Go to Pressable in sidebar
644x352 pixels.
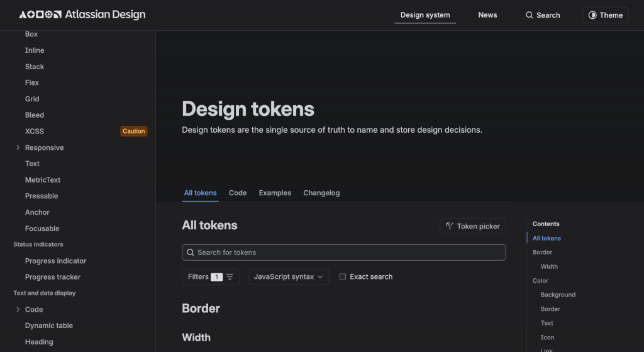tap(42, 196)
